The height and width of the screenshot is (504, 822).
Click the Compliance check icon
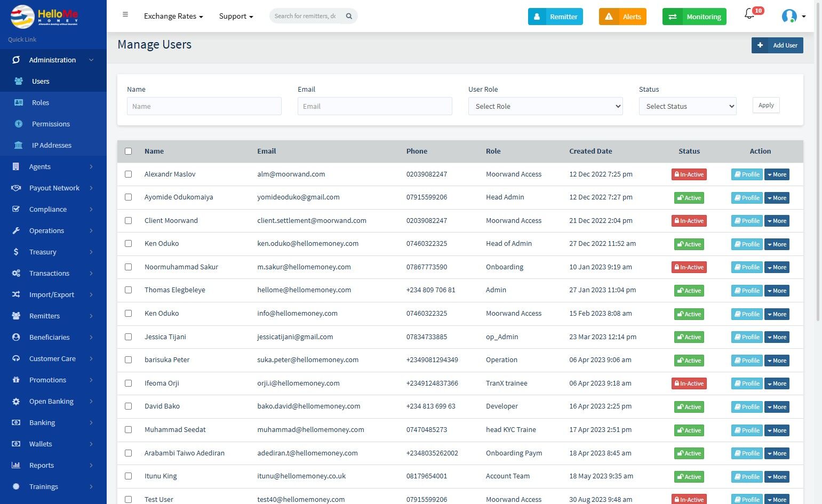pyautogui.click(x=16, y=209)
